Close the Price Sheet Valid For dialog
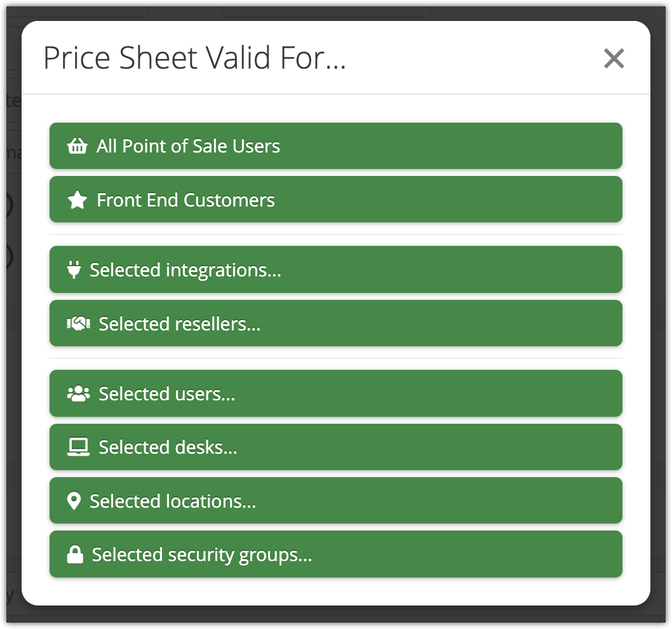Viewport: 672px width, 629px height. [614, 58]
